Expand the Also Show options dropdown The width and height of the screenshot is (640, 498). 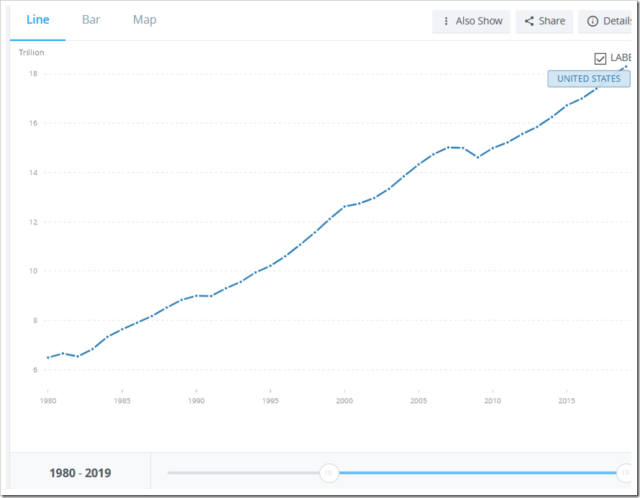pyautogui.click(x=479, y=21)
